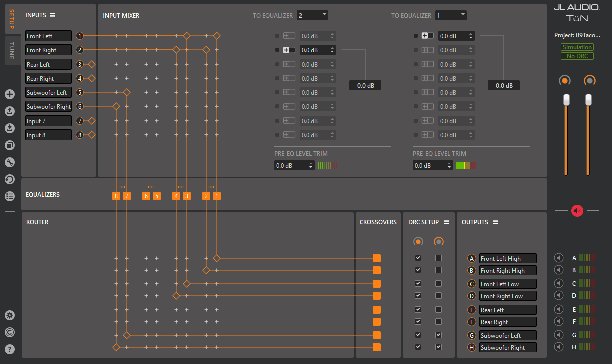Image resolution: width=612 pixels, height=364 pixels.
Task: Open help with the question mark icon
Action: coord(10,349)
